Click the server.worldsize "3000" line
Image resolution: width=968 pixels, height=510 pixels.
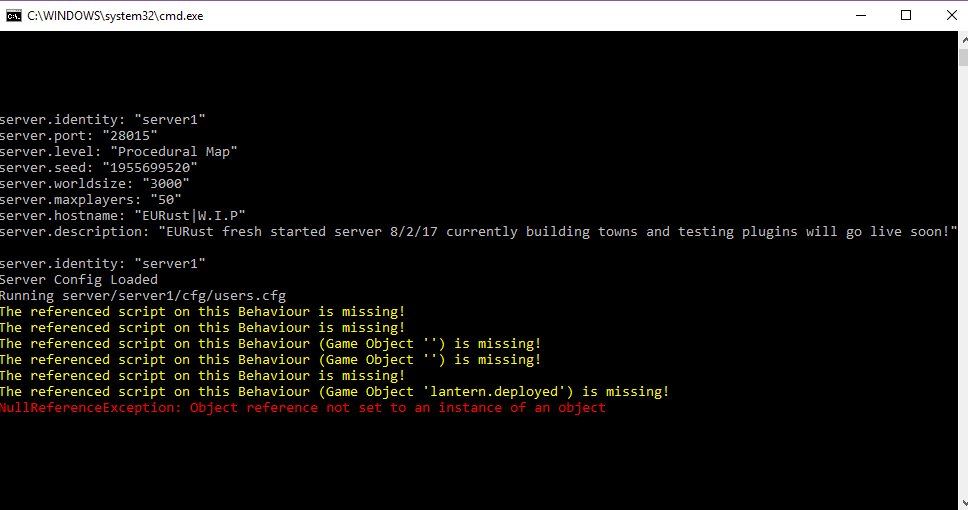point(94,183)
